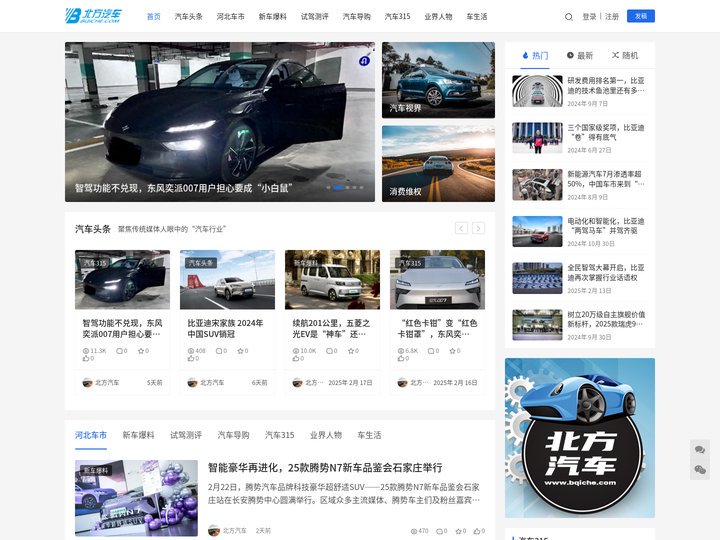Click author avatar on 比亚迪宋家族 card
720x540 pixels.
click(x=192, y=382)
